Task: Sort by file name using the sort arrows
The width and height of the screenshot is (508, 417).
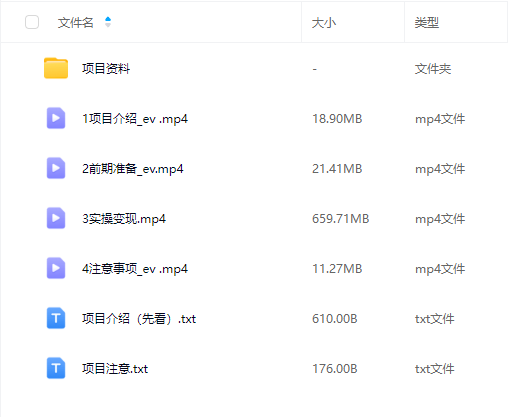Action: point(108,22)
